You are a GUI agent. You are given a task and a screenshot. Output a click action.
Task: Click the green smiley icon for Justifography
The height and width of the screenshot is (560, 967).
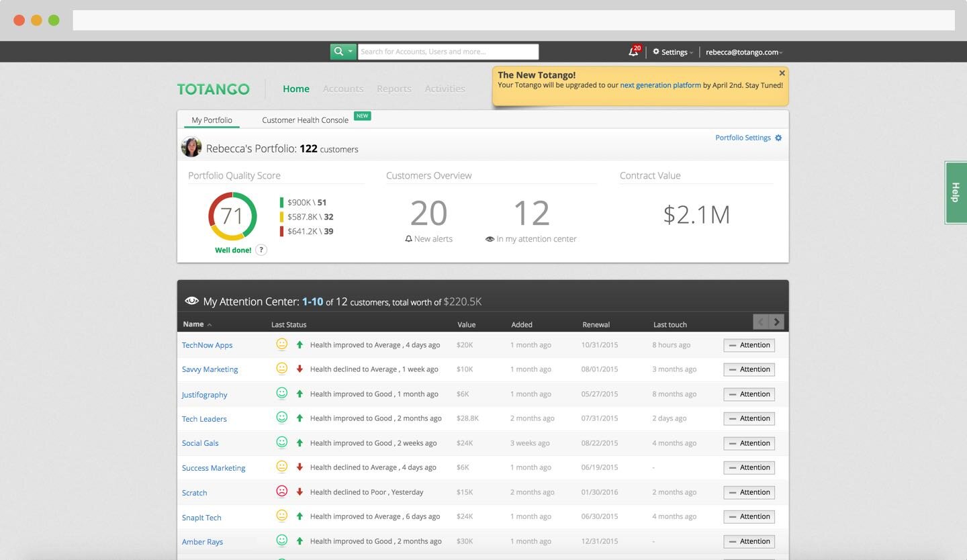pos(282,393)
